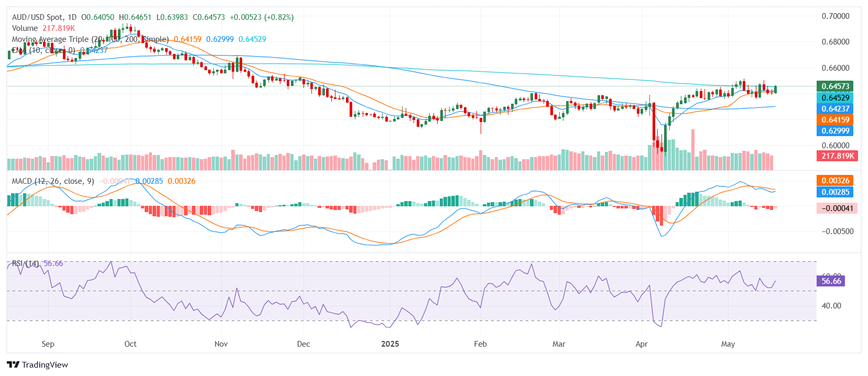Click the blue 0.64237 EMA value tag
Image resolution: width=868 pixels, height=376 pixels.
(834, 109)
